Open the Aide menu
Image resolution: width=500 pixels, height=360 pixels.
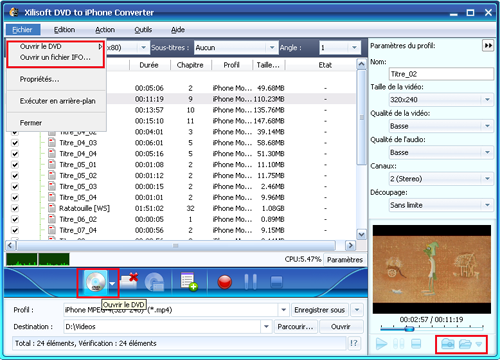click(178, 30)
